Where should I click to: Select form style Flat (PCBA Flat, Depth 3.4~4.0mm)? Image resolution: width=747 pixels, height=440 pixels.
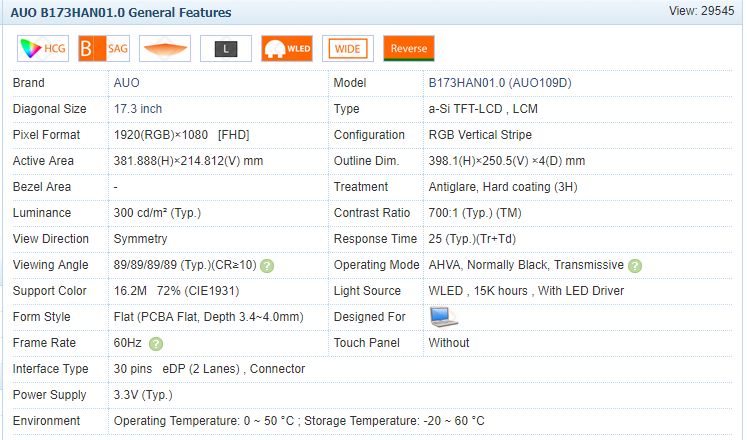(208, 317)
